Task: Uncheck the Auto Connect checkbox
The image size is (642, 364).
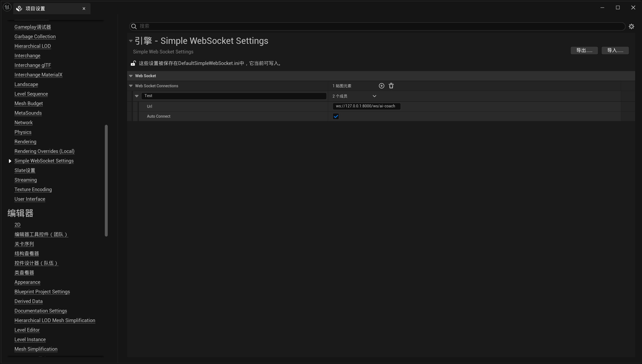Action: (336, 116)
